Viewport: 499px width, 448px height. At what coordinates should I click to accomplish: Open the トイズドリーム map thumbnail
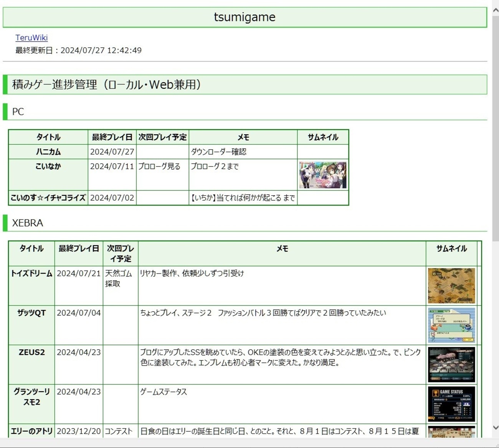click(x=451, y=286)
